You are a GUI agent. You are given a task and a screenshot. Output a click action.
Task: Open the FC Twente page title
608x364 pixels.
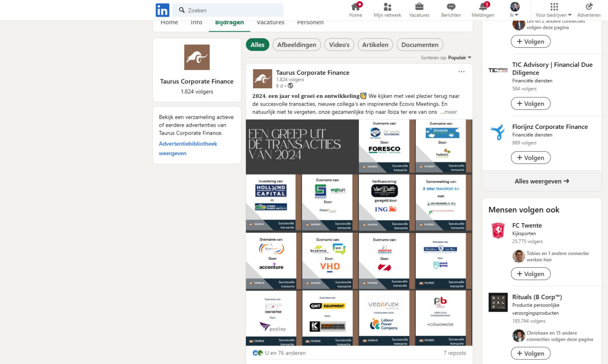pyautogui.click(x=527, y=225)
